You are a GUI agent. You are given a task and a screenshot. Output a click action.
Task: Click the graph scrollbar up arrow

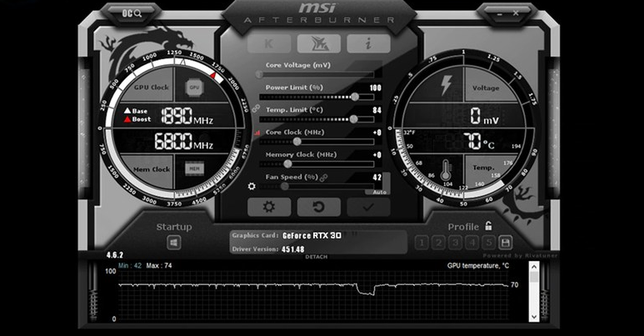[x=534, y=267]
